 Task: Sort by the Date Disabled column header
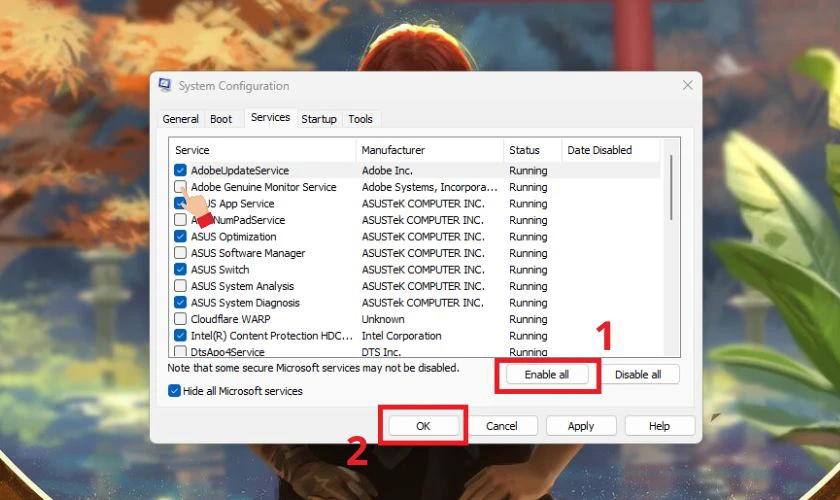click(x=611, y=150)
